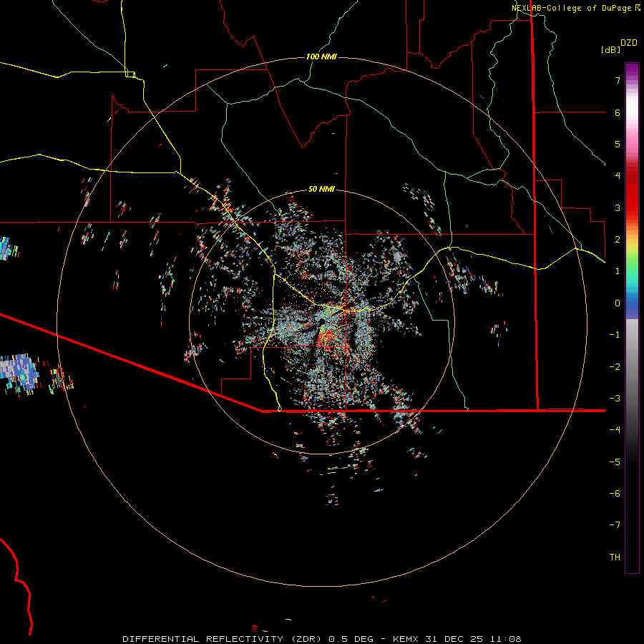Click the color scale value 2
The image size is (644, 644).
[x=618, y=240]
